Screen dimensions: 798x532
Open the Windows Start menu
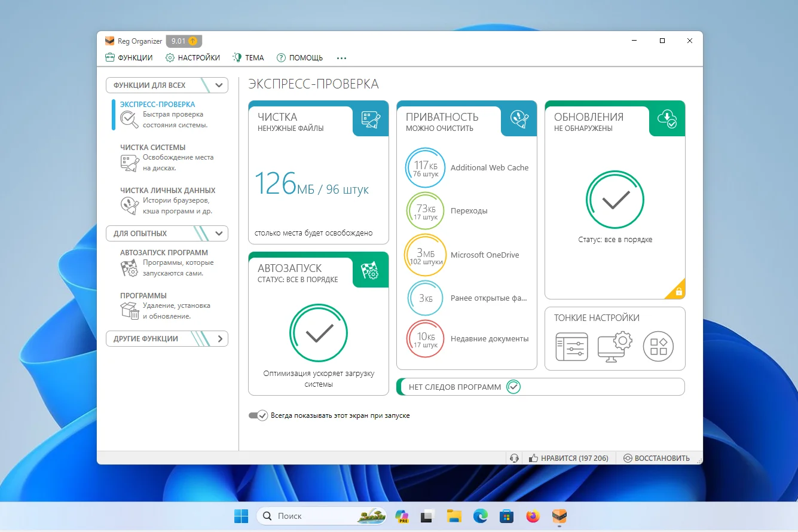pos(241,516)
